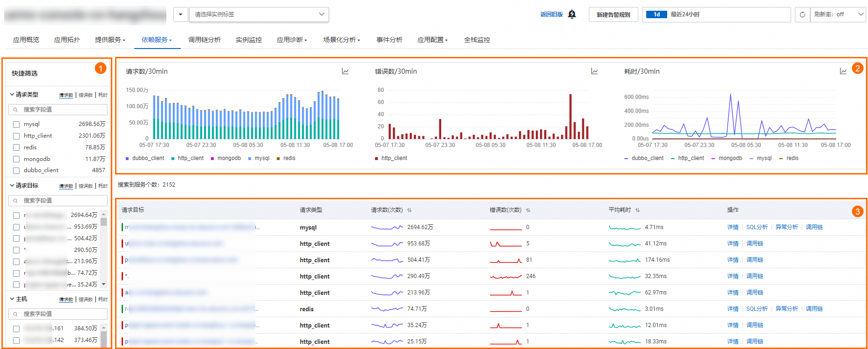Click the 请求类型 search field

(58, 110)
